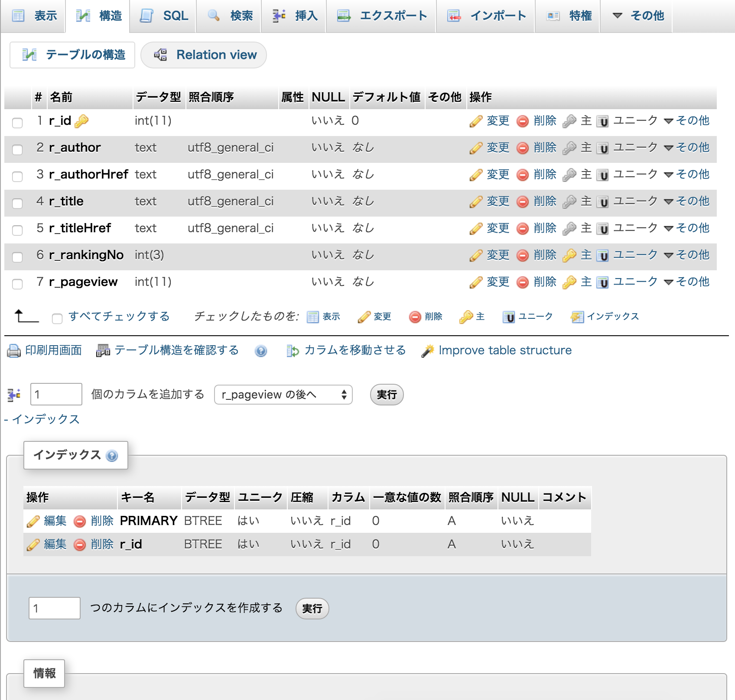Expand その他 actions for r_author row
This screenshot has height=700, width=735.
pyautogui.click(x=687, y=147)
